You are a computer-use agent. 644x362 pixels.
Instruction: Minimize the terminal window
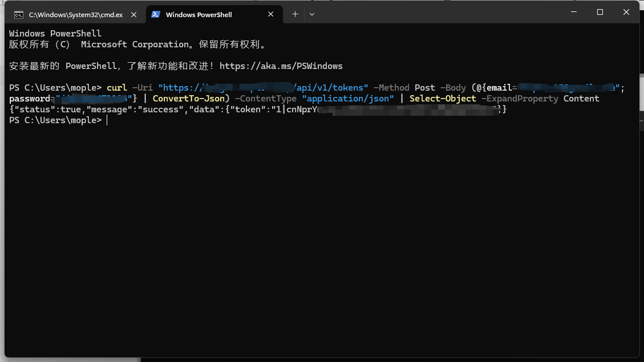click(x=573, y=12)
